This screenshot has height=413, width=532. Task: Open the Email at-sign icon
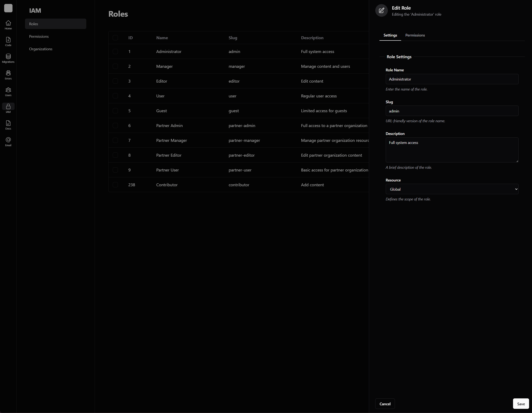point(8,142)
